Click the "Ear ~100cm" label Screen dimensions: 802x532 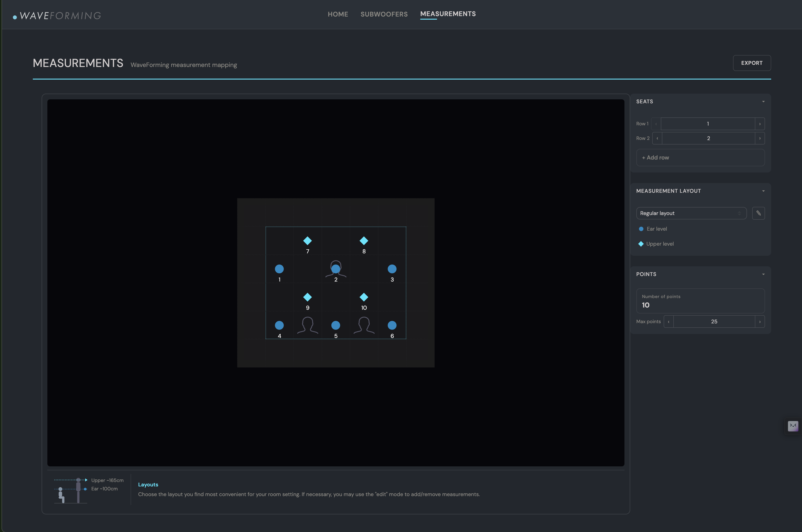[x=104, y=489]
